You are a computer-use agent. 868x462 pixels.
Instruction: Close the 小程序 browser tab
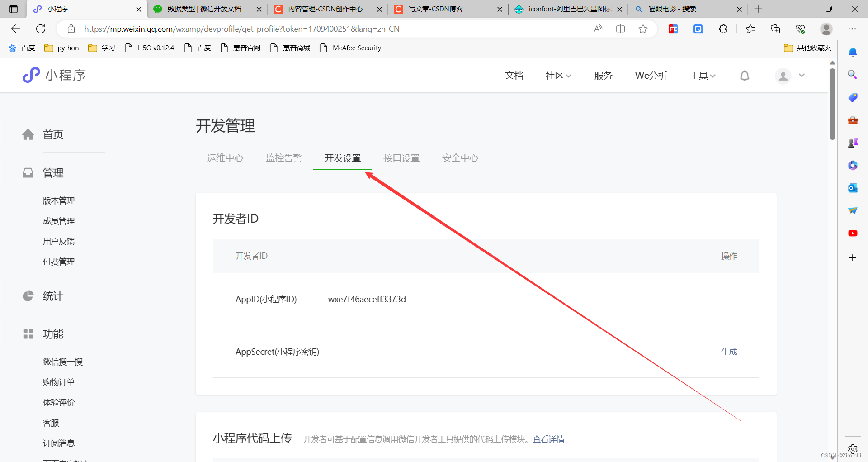point(138,9)
